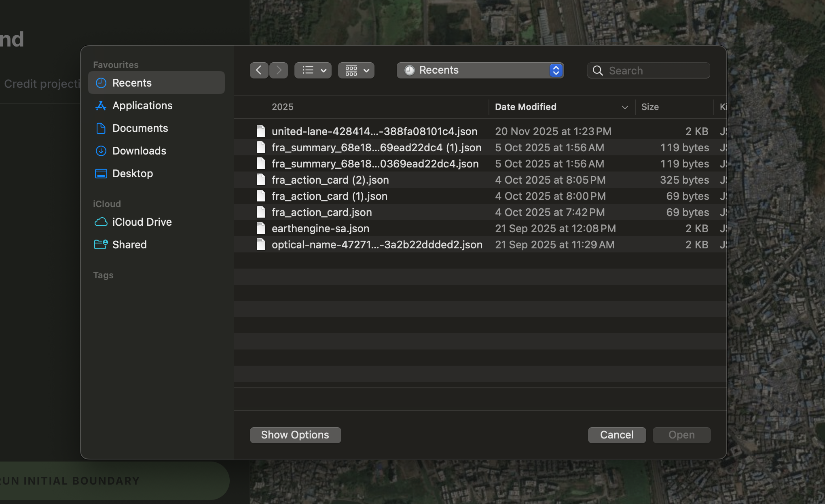
Task: Click the Shared folder icon
Action: [101, 244]
